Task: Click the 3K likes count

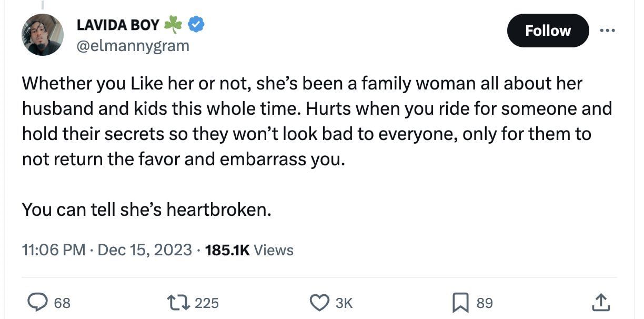Action: click(x=344, y=303)
